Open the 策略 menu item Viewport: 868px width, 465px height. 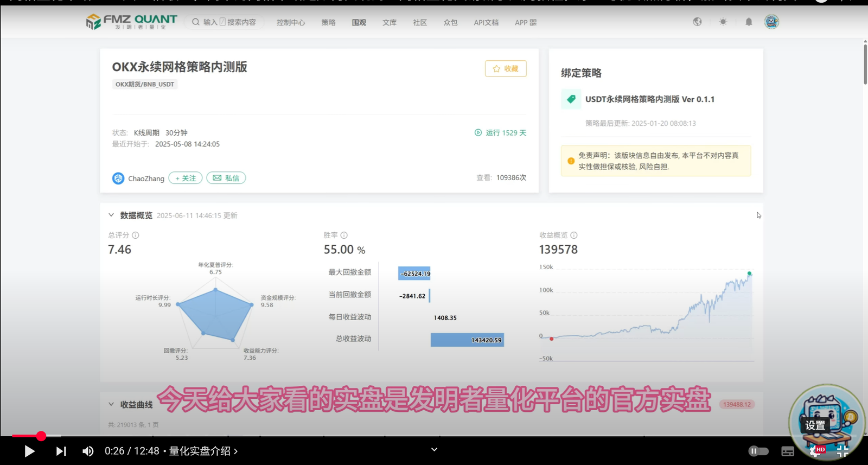click(x=328, y=23)
